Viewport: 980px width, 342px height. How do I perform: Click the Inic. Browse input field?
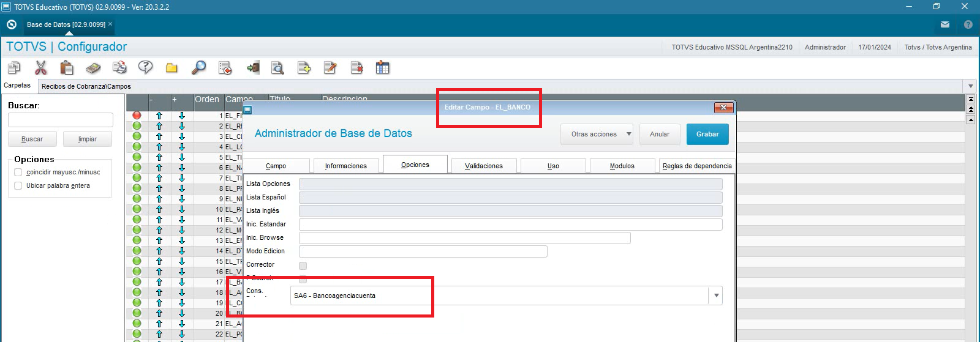pos(465,238)
